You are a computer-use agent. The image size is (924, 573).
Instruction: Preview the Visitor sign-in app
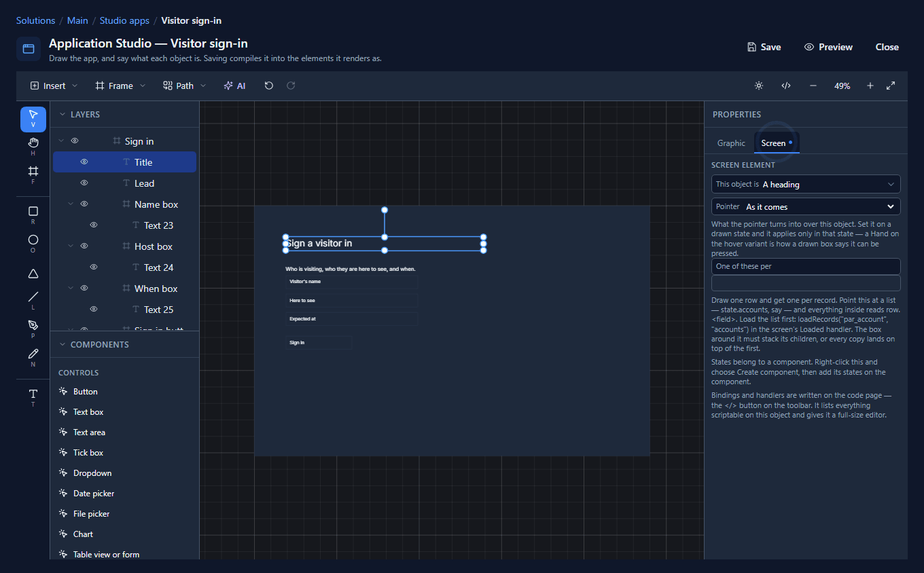coord(828,47)
